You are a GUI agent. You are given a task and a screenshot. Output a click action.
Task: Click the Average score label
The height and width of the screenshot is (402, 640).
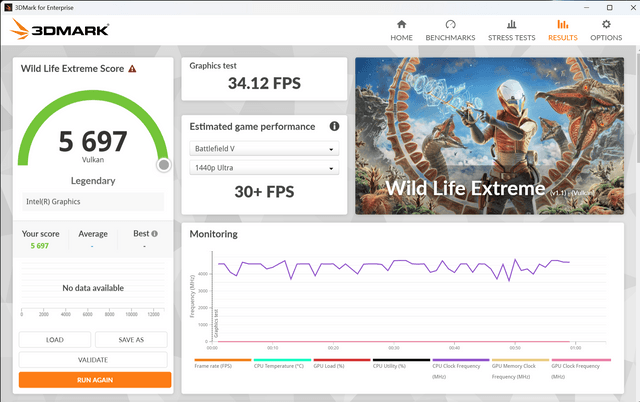coord(93,234)
